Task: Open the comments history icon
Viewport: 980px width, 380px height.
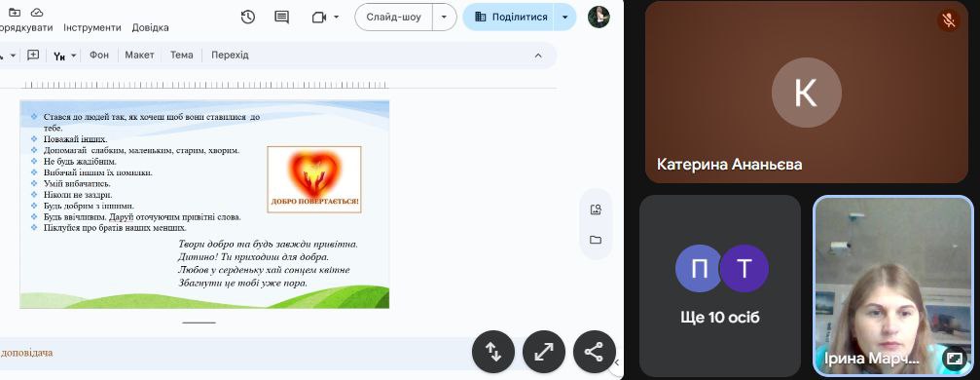Action: [x=282, y=17]
